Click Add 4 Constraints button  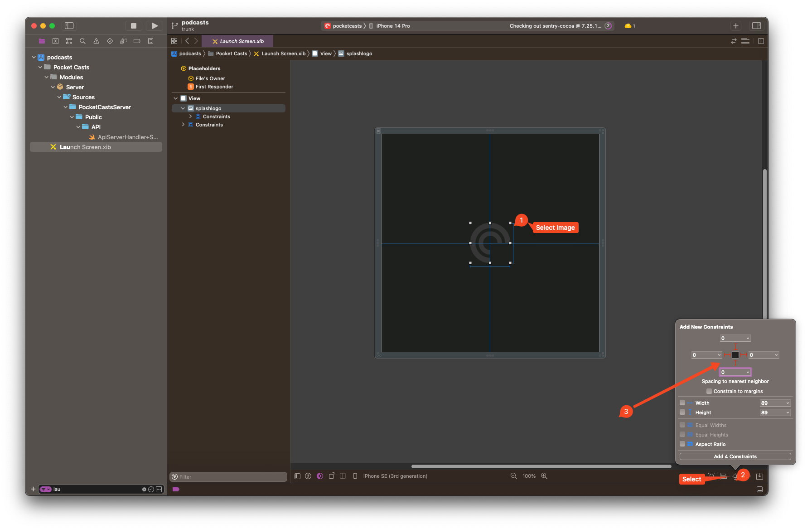[x=735, y=456]
